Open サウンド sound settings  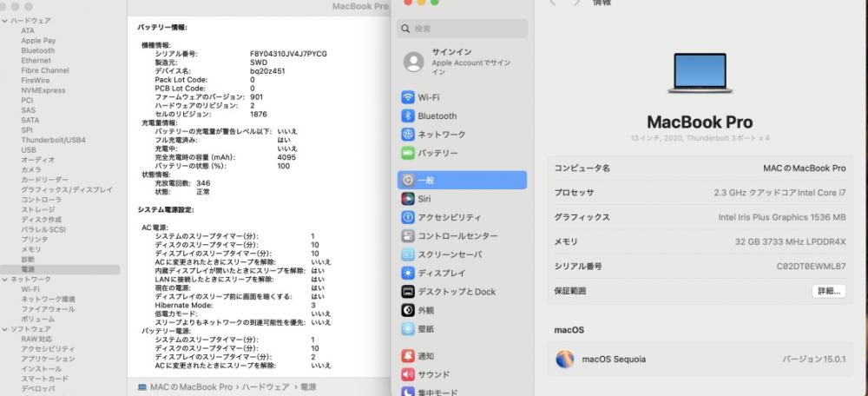pyautogui.click(x=462, y=374)
